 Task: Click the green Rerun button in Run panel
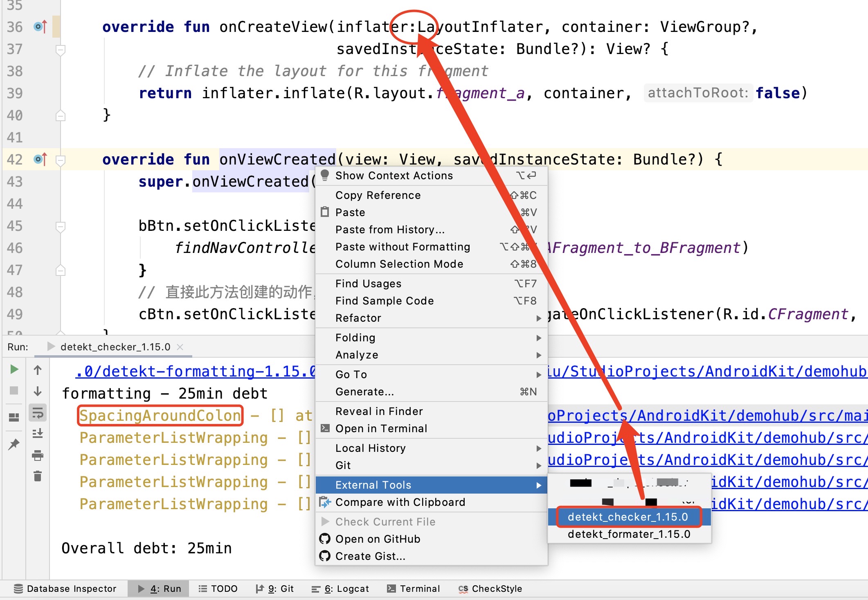coord(14,370)
